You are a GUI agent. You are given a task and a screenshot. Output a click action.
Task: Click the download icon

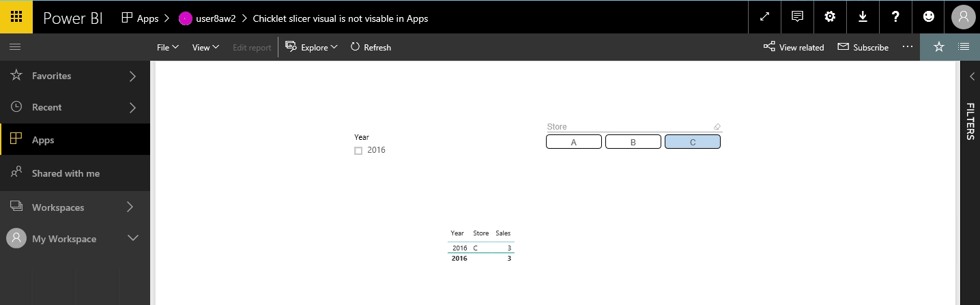pos(863,17)
